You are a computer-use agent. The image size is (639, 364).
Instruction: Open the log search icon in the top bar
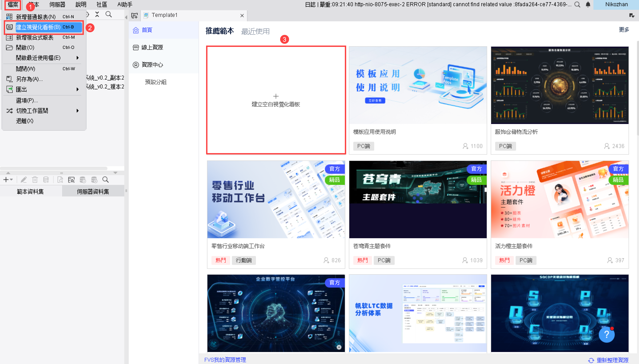coord(577,4)
